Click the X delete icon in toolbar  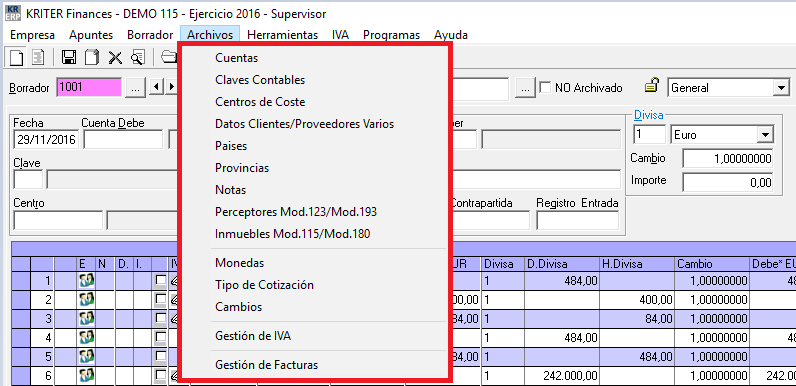[x=115, y=57]
